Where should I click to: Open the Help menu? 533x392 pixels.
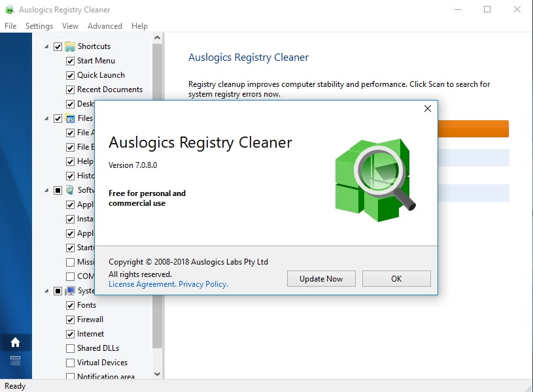coord(139,26)
